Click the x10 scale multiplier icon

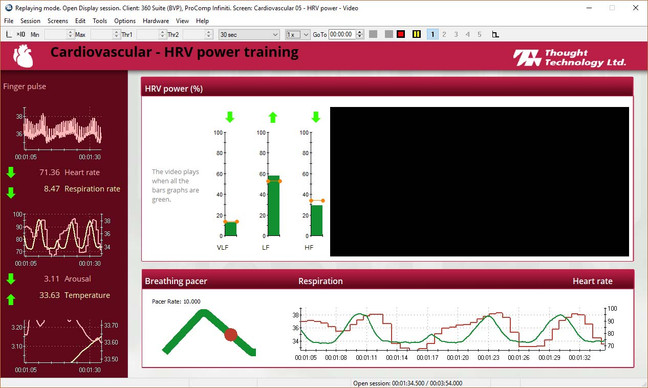coord(21,34)
